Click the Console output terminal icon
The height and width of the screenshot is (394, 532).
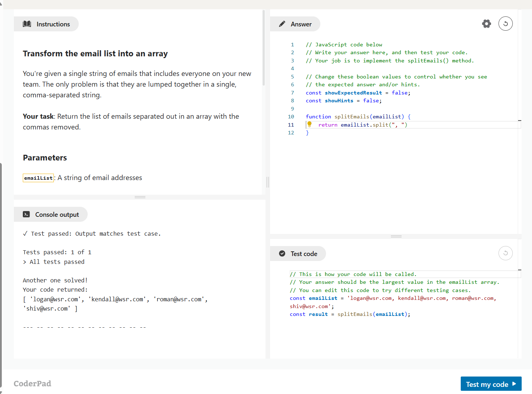click(x=26, y=214)
